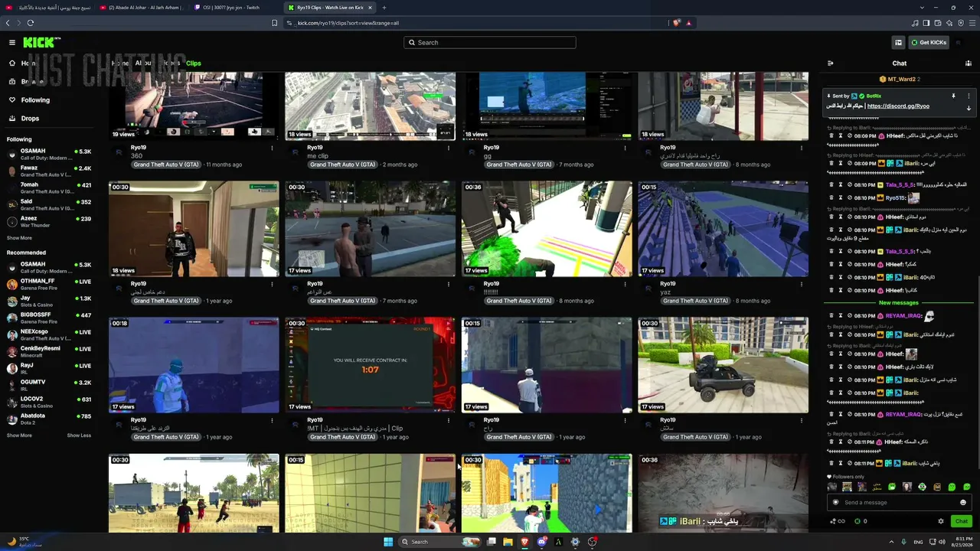Image resolution: width=980 pixels, height=551 pixels.
Task: Switch to the Clips tab
Action: coord(194,63)
